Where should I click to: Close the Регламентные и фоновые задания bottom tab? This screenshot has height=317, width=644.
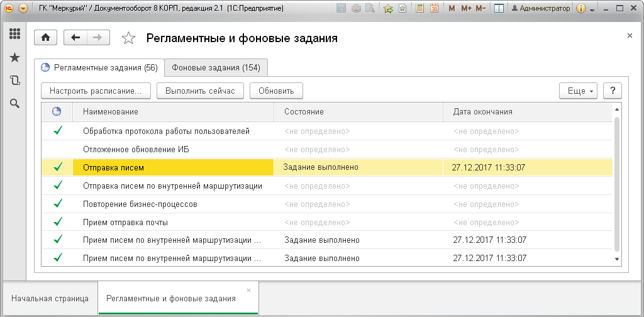[248, 291]
